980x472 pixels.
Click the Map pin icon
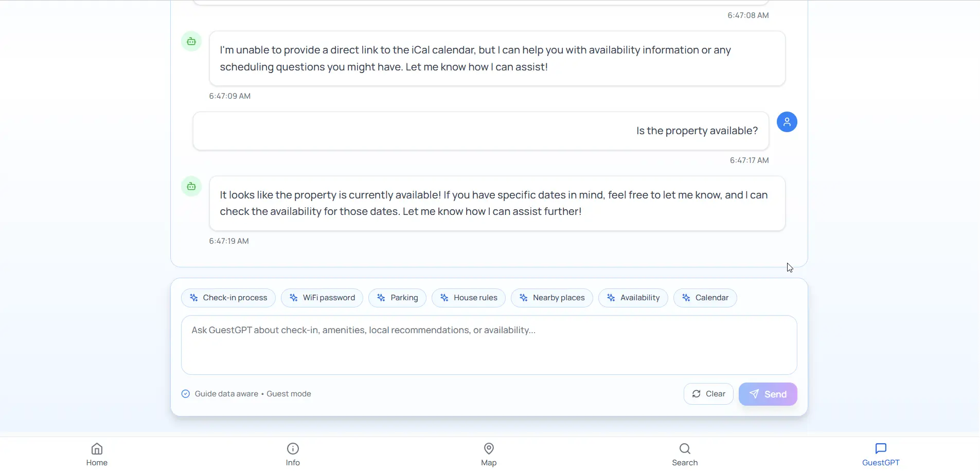click(488, 448)
